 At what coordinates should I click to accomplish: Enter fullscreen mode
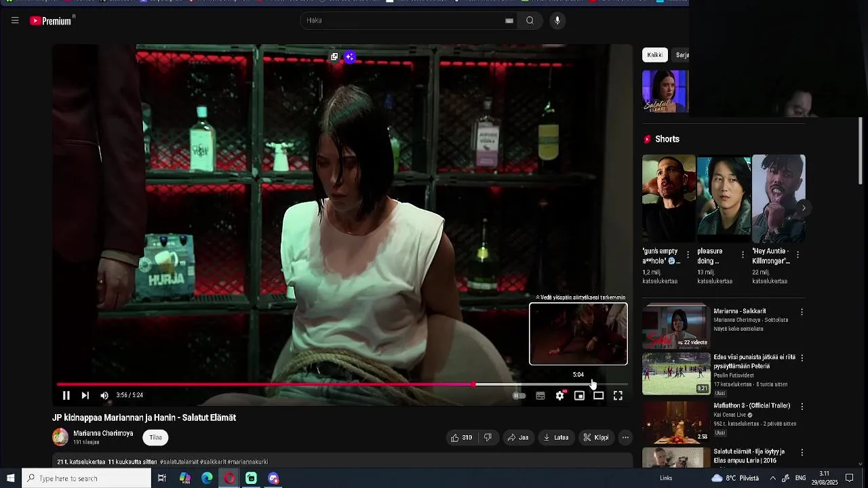tap(618, 396)
